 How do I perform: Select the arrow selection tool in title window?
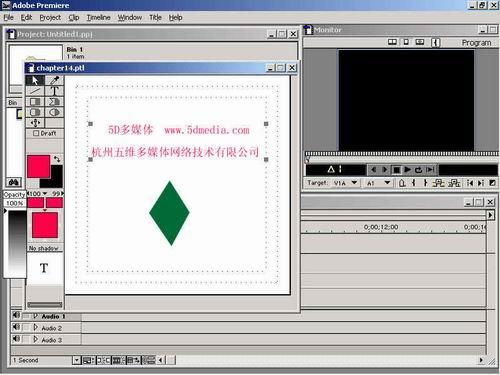(35, 81)
